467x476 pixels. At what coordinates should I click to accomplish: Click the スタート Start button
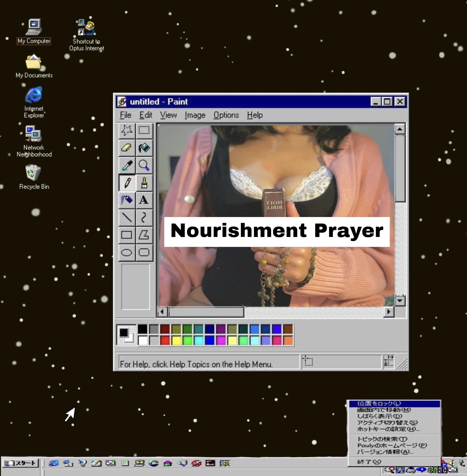click(21, 463)
